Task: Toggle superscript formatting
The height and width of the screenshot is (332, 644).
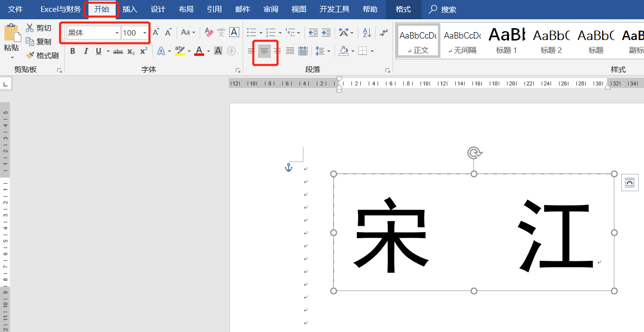Action: click(143, 51)
